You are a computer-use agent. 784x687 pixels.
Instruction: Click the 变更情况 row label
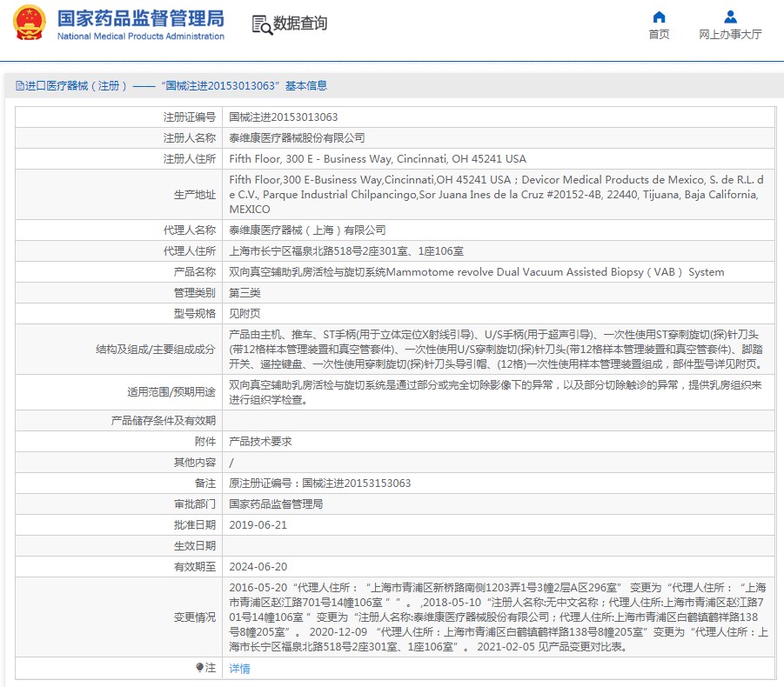coord(195,617)
